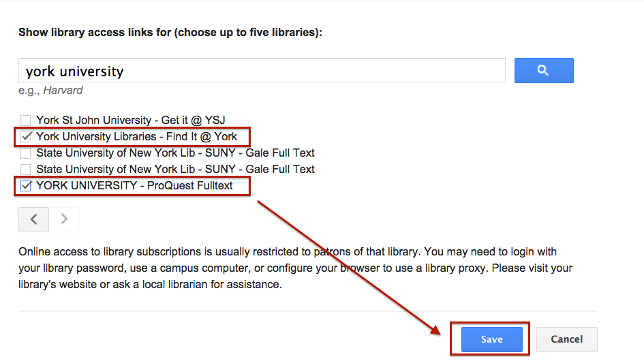The height and width of the screenshot is (361, 644).
Task: Click the library subscriptions notice paragraph
Action: coord(295,268)
